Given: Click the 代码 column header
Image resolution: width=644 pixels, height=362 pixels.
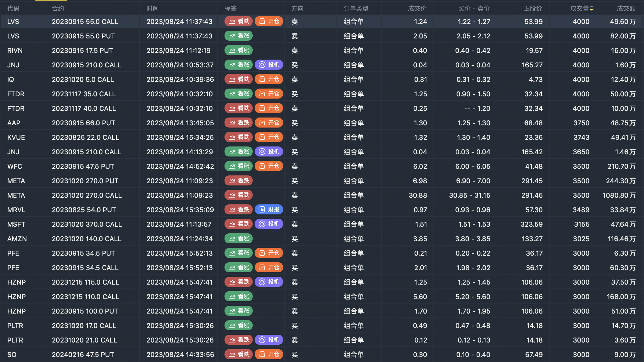Looking at the screenshot, I should point(13,9).
